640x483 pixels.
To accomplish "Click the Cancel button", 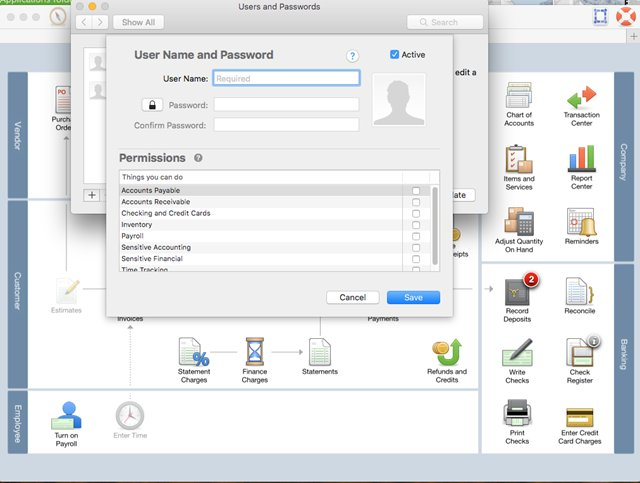I will [353, 297].
